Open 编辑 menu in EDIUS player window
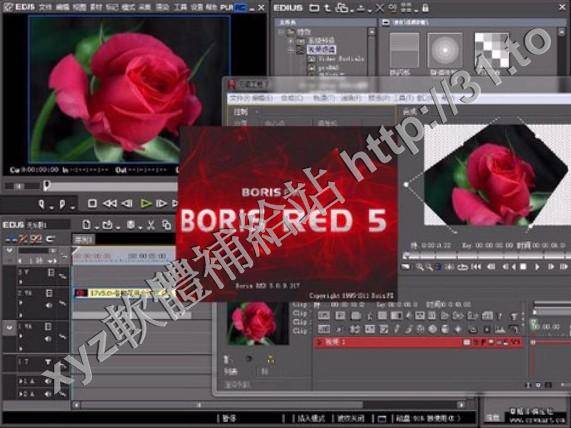This screenshot has width=571, height=428. point(62,7)
